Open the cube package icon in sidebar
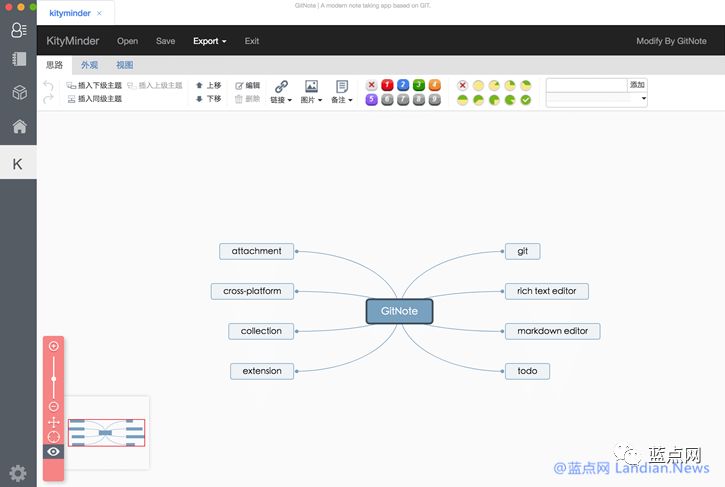Image resolution: width=725 pixels, height=487 pixels. [x=19, y=92]
